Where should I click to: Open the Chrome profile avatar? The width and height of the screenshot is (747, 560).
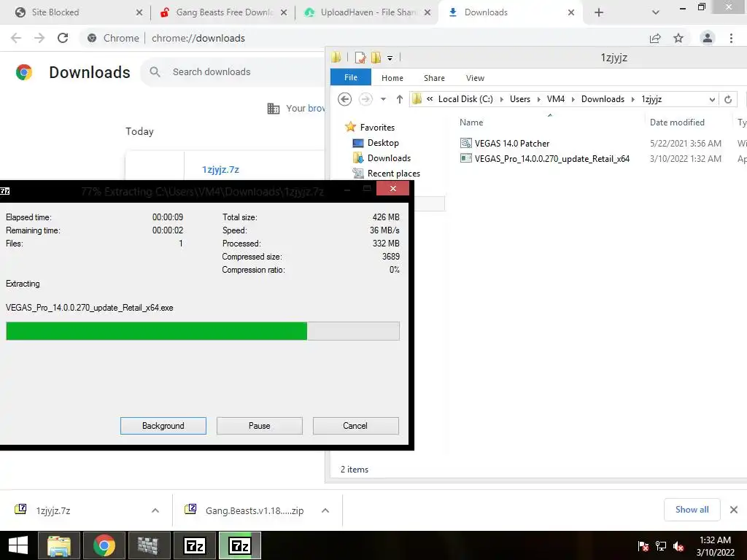click(x=708, y=38)
